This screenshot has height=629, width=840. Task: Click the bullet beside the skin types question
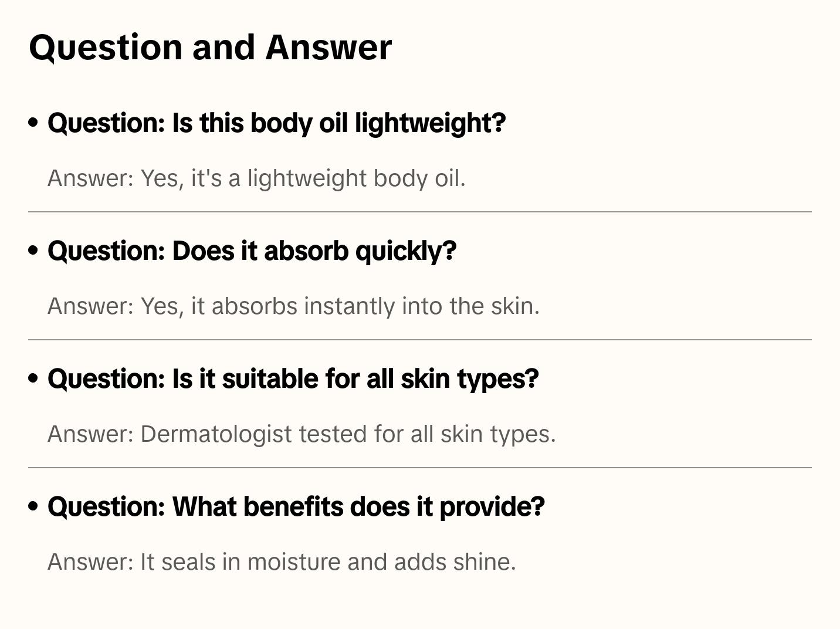click(33, 378)
